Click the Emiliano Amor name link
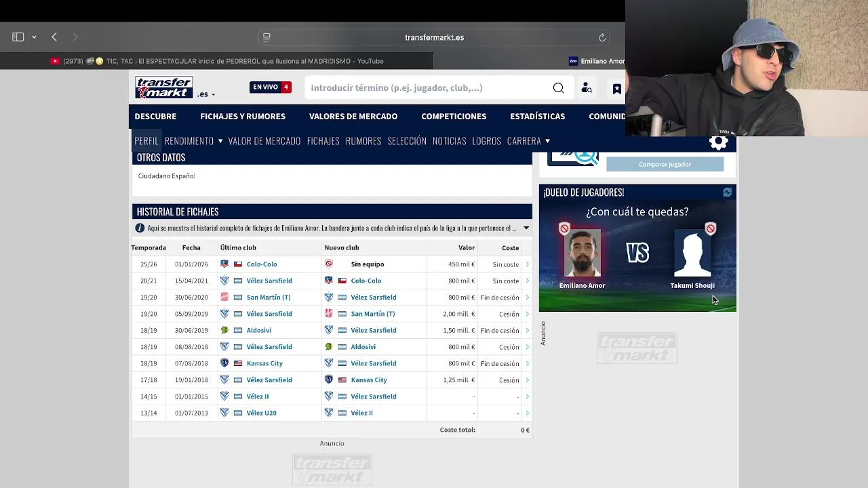 [582, 285]
